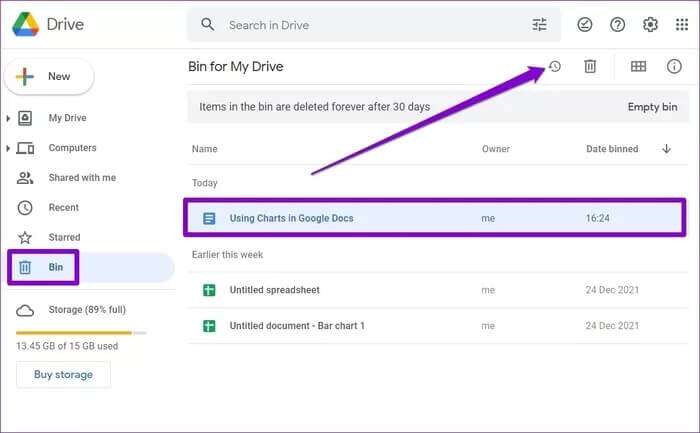Open Storage (89% full) link
Viewport: 700px width, 433px height.
click(x=87, y=310)
